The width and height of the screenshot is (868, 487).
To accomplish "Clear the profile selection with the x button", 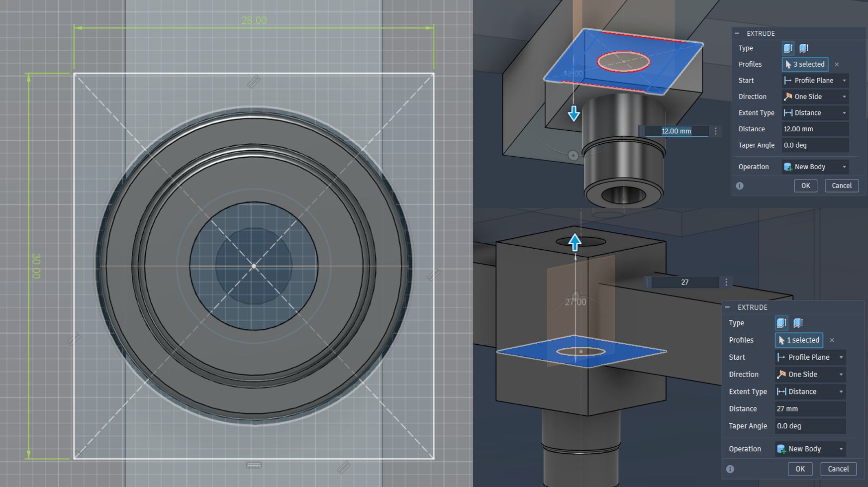I will pyautogui.click(x=837, y=64).
